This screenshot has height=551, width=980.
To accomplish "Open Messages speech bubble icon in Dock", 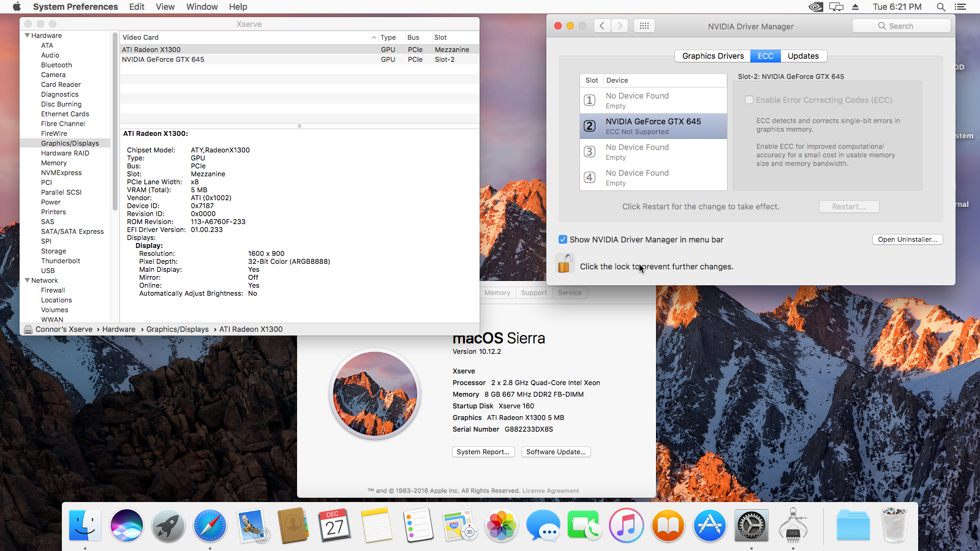I will (543, 525).
